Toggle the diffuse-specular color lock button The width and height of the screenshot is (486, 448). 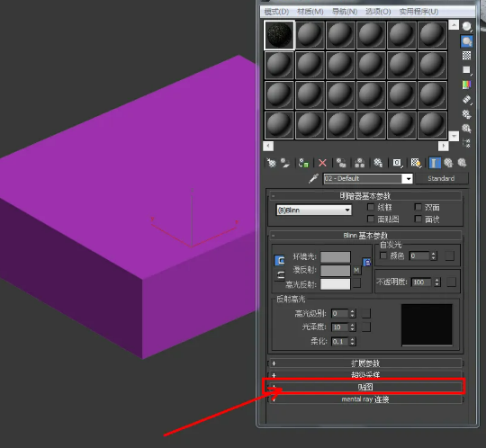point(280,274)
